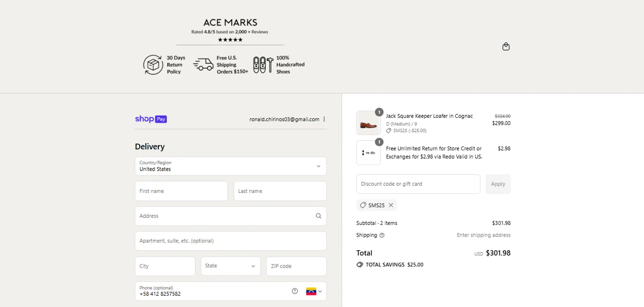Open the phone country flag selector
644x307 pixels.
click(x=314, y=291)
